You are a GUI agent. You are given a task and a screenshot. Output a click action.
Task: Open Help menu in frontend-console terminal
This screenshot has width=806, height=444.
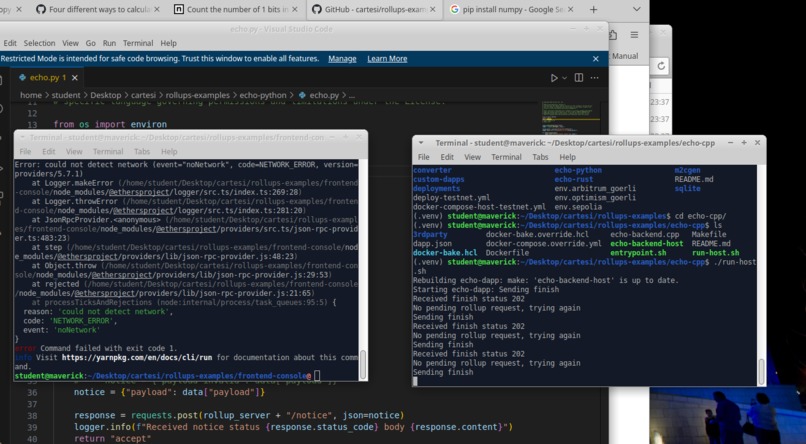[169, 152]
